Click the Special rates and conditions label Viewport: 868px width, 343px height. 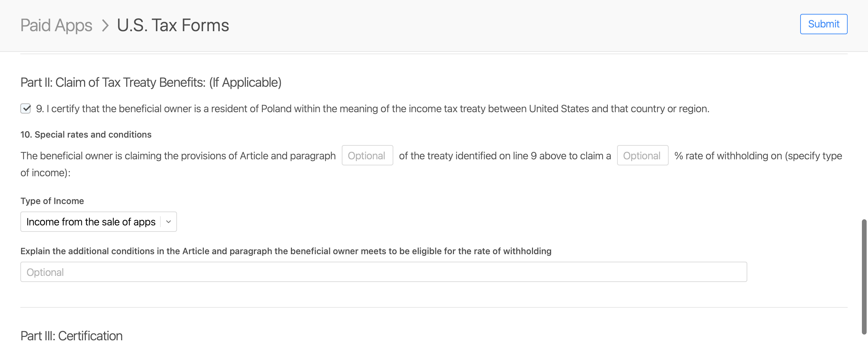[x=86, y=135]
